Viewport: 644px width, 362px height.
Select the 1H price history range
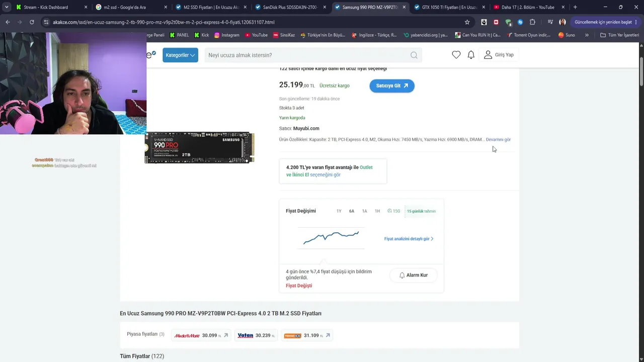(377, 211)
